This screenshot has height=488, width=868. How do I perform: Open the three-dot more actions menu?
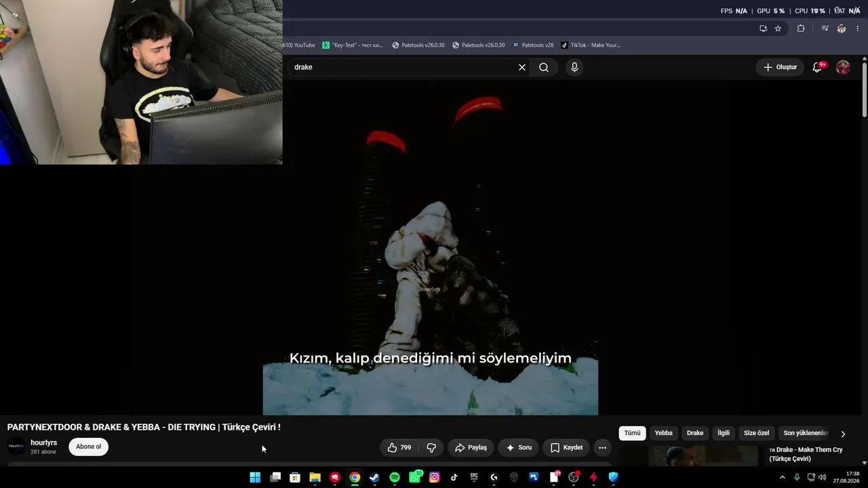coord(602,447)
